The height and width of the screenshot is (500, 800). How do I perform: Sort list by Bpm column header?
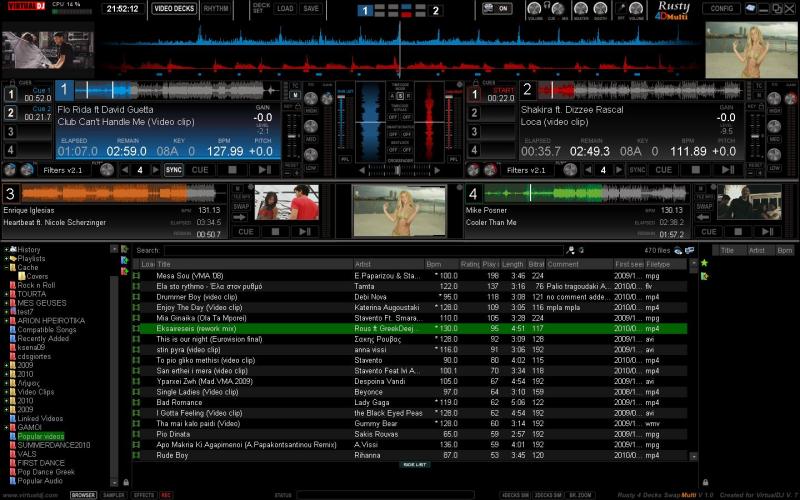tap(442, 264)
